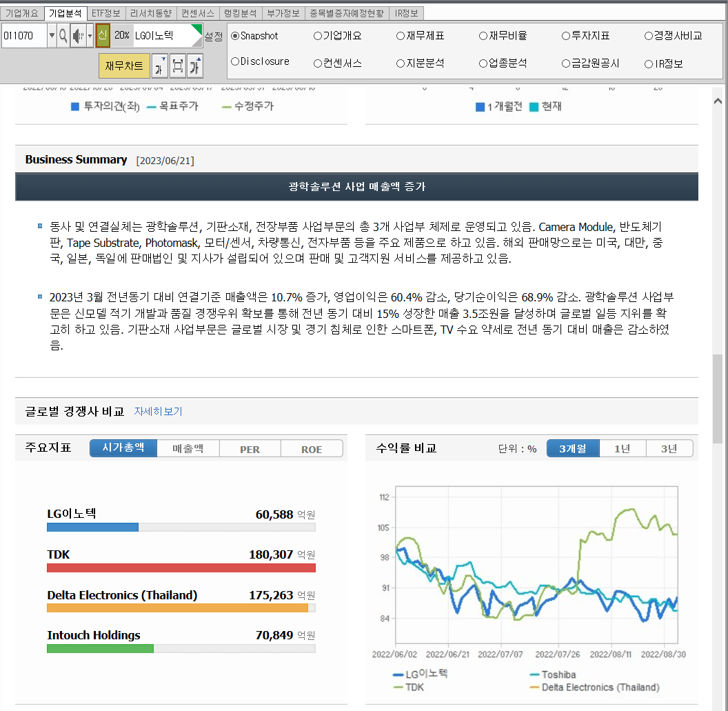Switch to the 기업개요 top tab
The image size is (728, 711).
click(22, 14)
